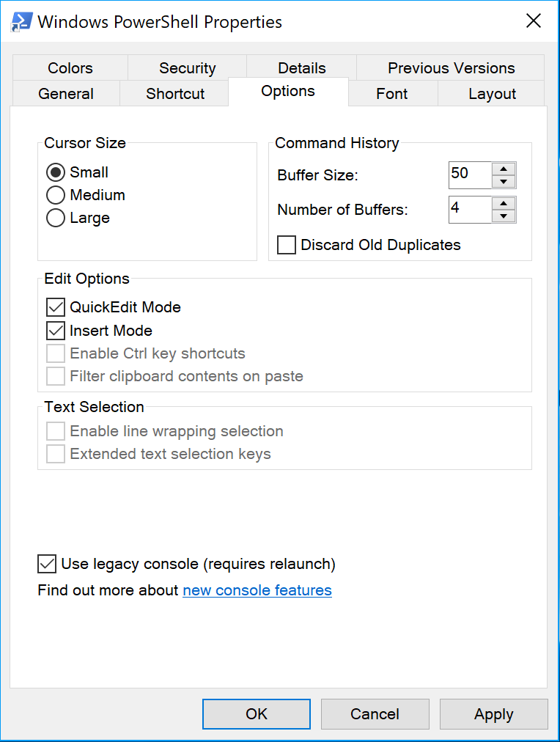Select the Options tab
This screenshot has width=560, height=742.
288,92
